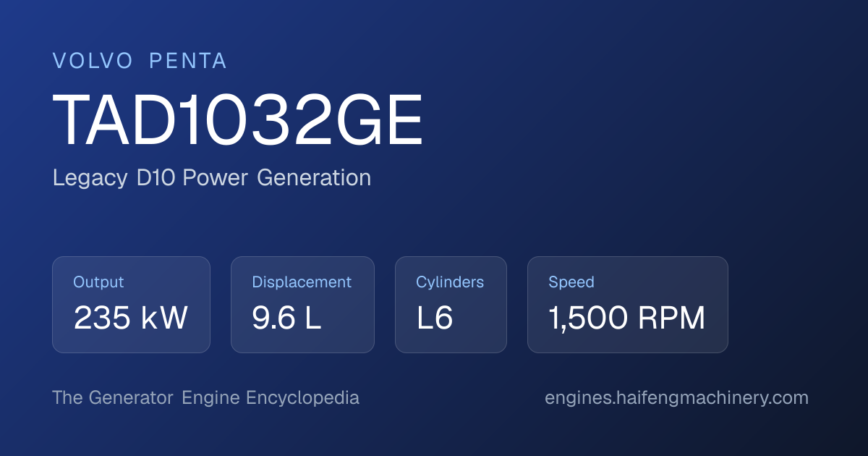Image resolution: width=868 pixels, height=456 pixels.
Task: Click the Speed card label
Action: (x=571, y=282)
